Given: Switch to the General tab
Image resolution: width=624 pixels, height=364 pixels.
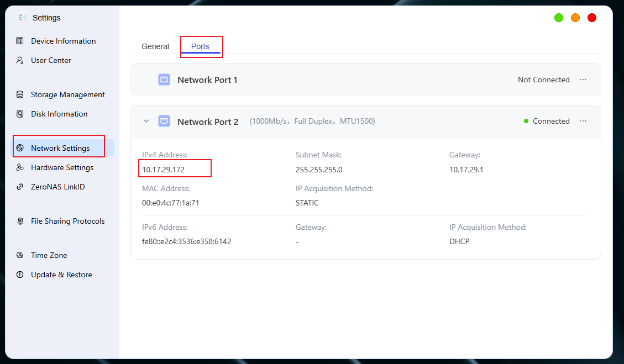Looking at the screenshot, I should [155, 46].
